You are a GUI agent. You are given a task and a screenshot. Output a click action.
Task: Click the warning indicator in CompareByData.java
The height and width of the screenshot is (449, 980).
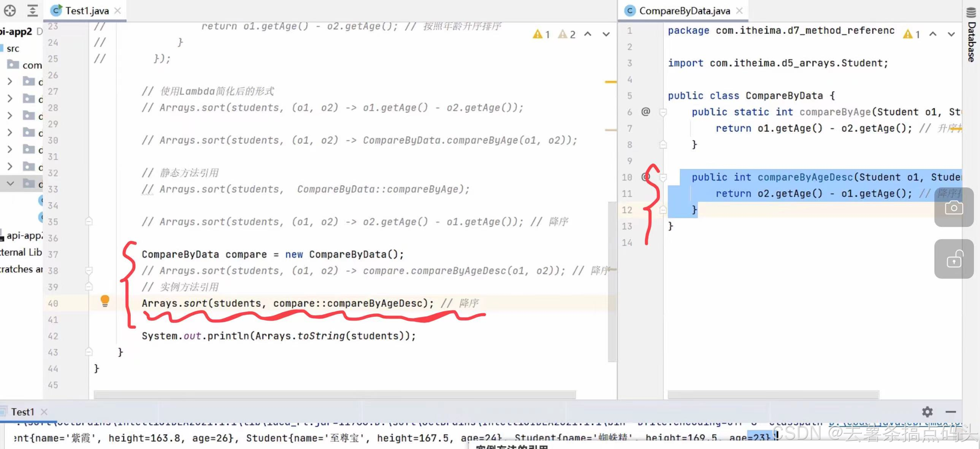[912, 34]
